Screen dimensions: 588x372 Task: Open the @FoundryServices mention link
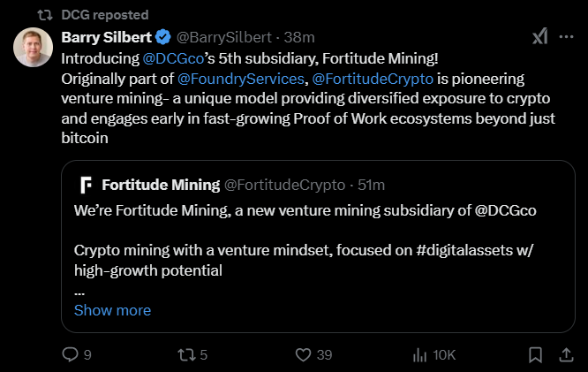[241, 77]
